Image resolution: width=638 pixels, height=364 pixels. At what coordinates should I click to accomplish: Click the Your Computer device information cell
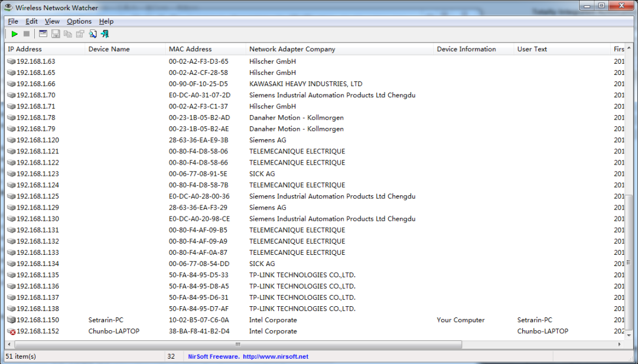coord(461,320)
